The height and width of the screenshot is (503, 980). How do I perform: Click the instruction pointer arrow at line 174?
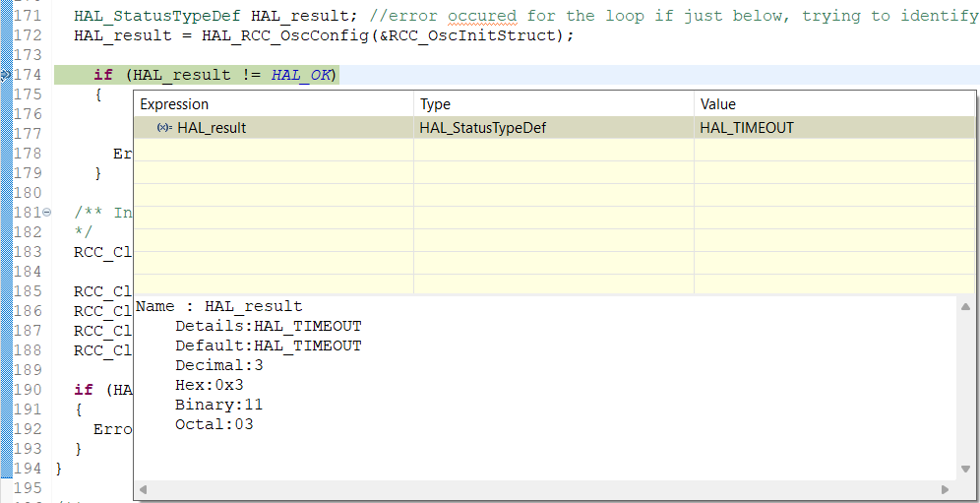[6, 75]
